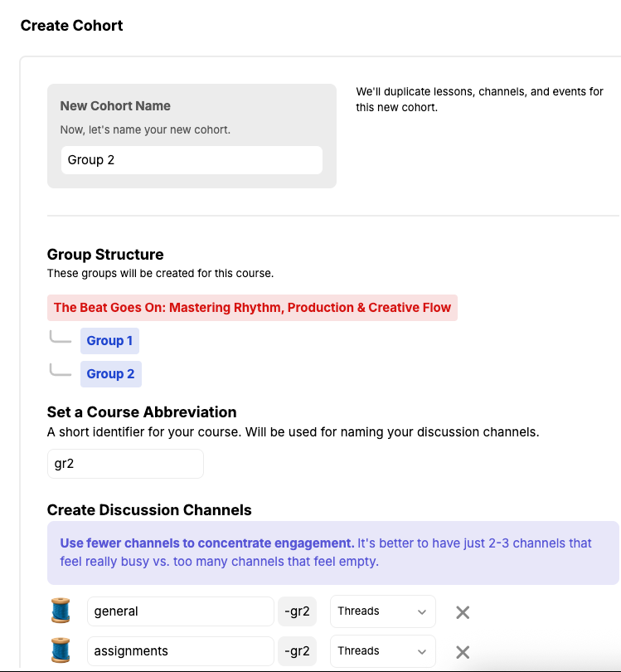The image size is (621, 672).
Task: Click the -gr2 suffix next to assignments
Action: pos(297,651)
